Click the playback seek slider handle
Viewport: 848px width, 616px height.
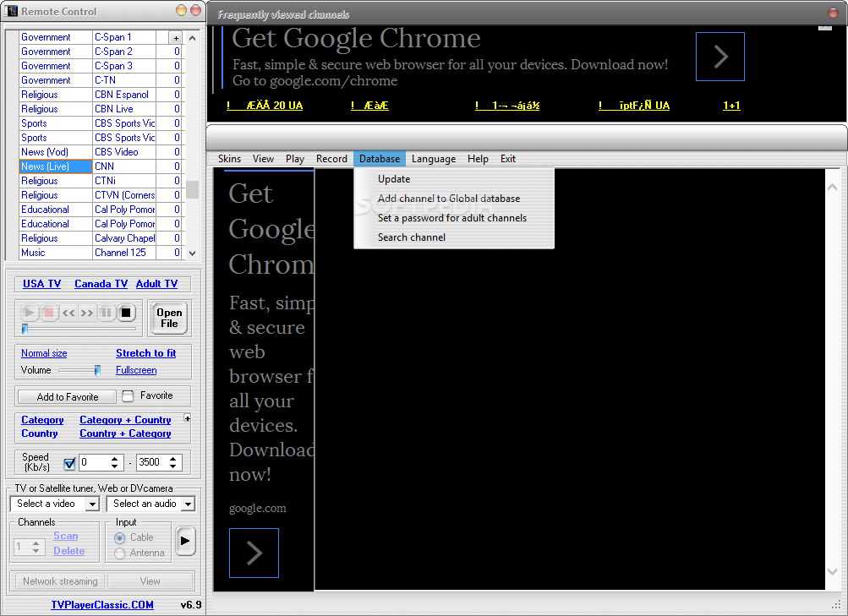point(25,328)
